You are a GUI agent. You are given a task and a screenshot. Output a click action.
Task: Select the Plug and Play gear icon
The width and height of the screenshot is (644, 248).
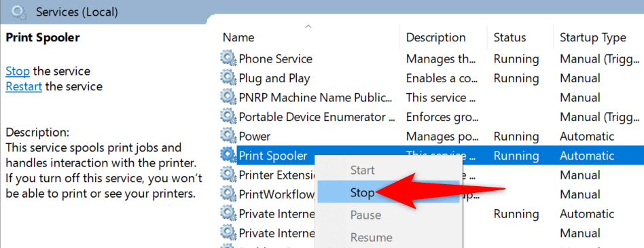[228, 78]
